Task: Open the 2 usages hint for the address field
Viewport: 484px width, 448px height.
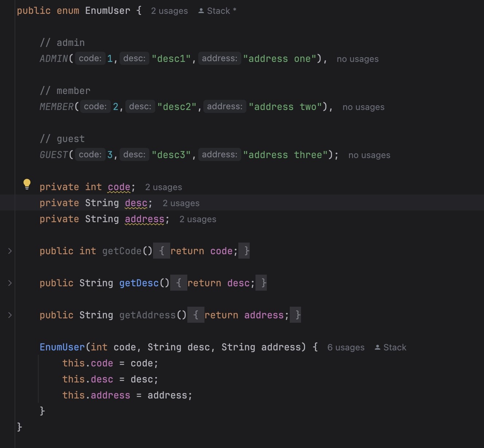Action: pyautogui.click(x=198, y=219)
